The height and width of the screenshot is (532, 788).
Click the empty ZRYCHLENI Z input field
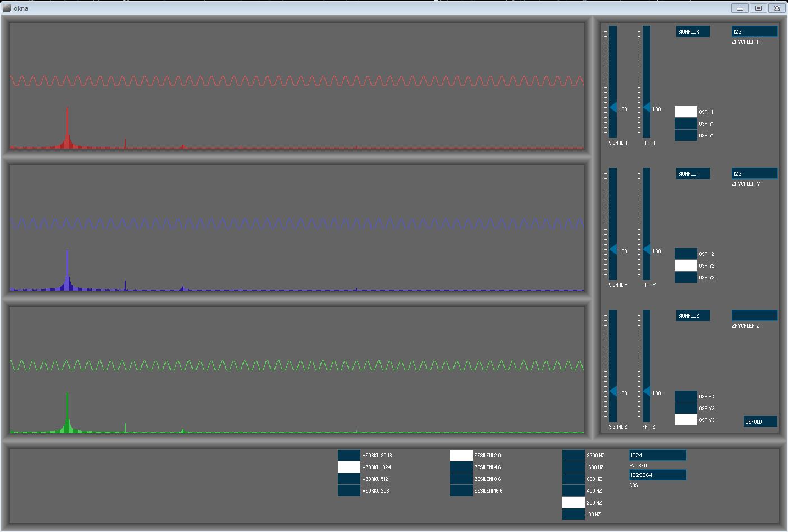(x=754, y=315)
